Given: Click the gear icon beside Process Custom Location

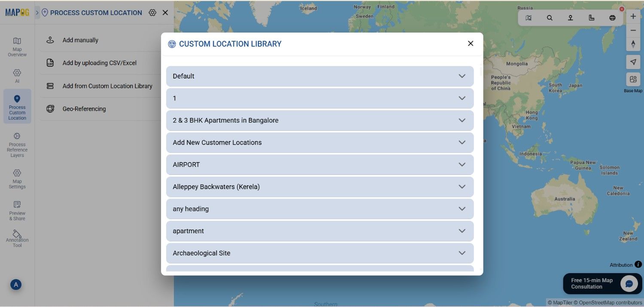Looking at the screenshot, I should 152,13.
